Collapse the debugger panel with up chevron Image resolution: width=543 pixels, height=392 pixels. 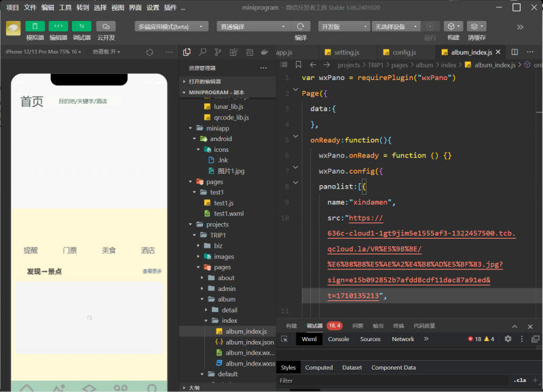click(x=514, y=326)
